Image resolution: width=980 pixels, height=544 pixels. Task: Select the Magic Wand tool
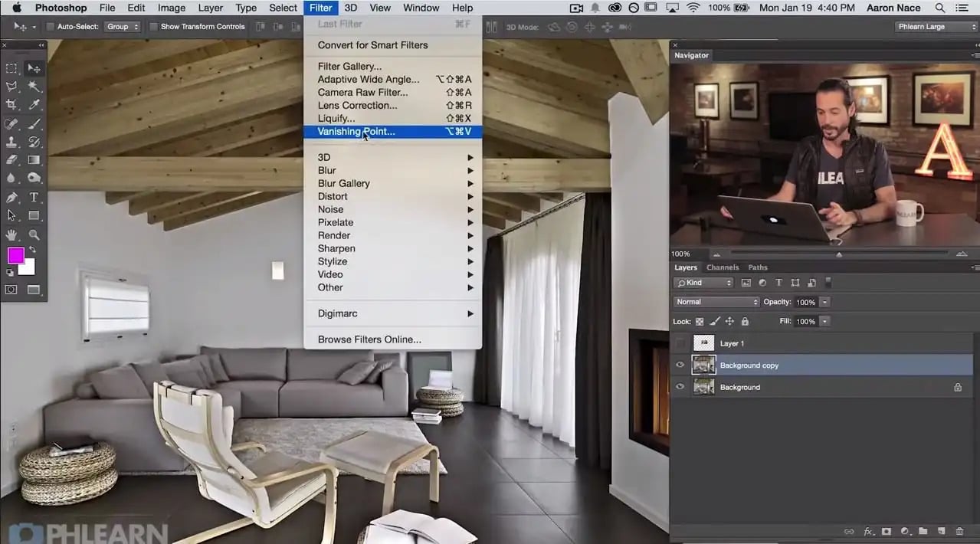tap(34, 87)
